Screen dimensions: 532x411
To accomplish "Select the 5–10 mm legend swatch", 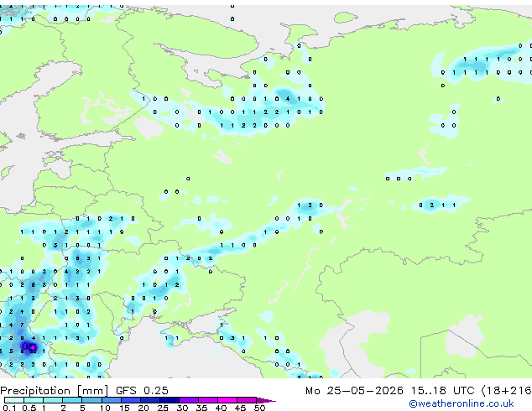I will (91, 400).
